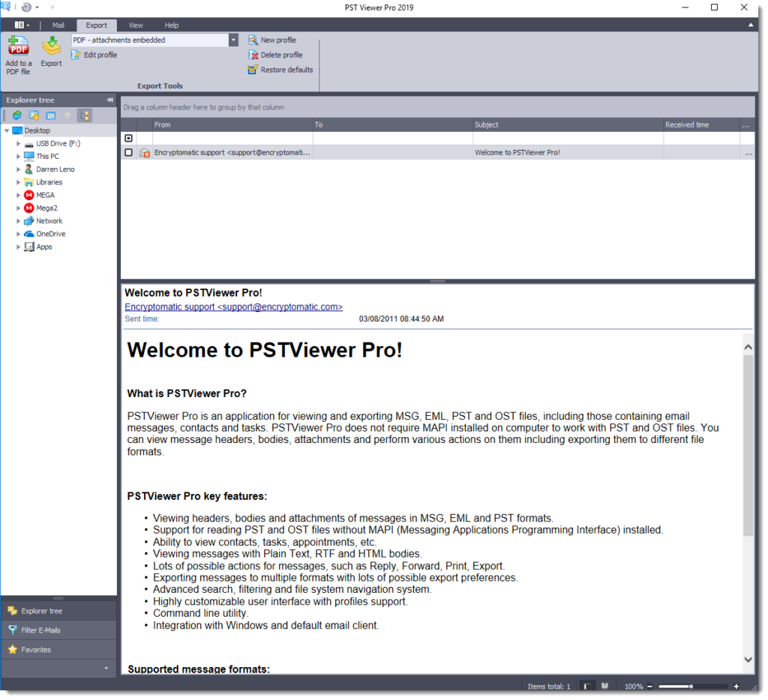Click the New profile icon

tap(253, 40)
